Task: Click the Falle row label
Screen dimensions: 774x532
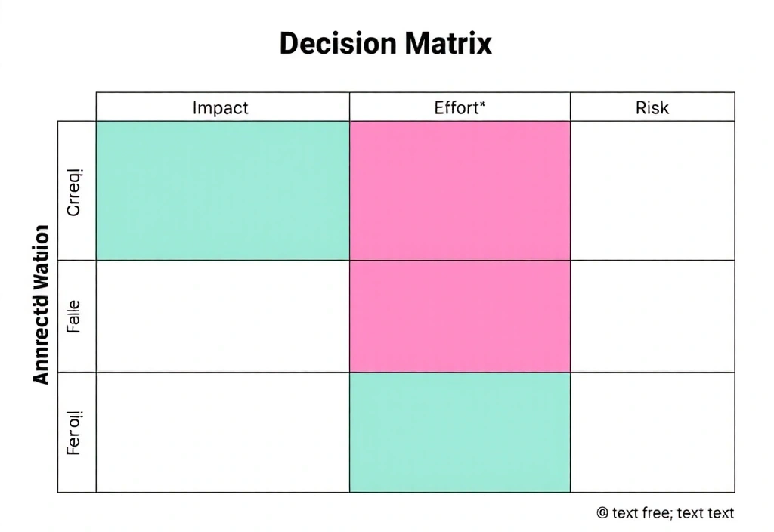Action: click(x=74, y=317)
